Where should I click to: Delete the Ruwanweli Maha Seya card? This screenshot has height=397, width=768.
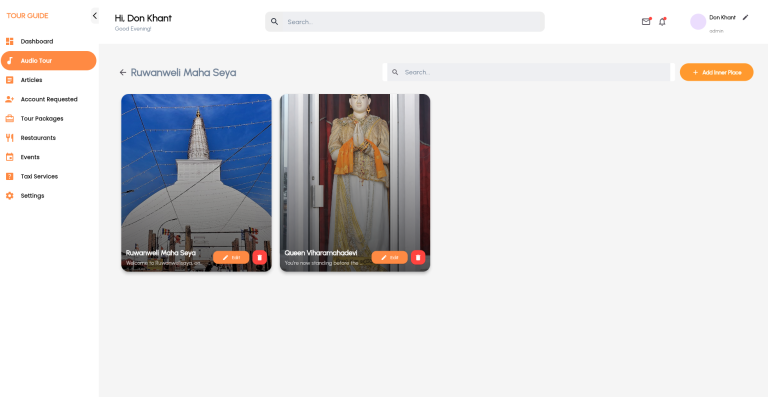point(260,257)
